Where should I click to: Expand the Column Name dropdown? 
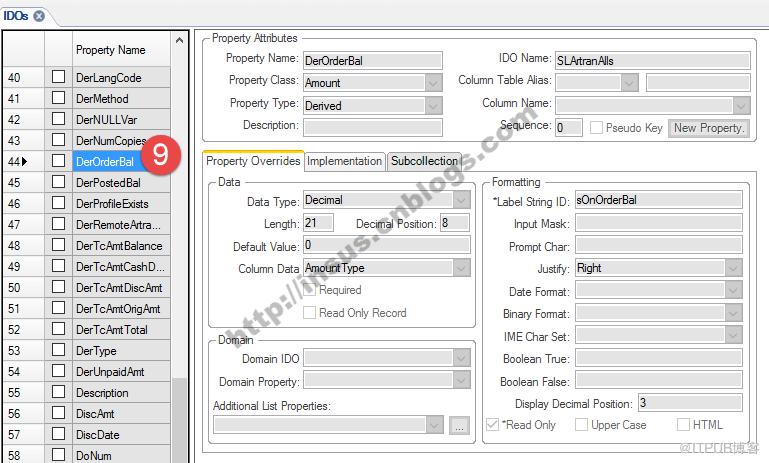tap(741, 105)
